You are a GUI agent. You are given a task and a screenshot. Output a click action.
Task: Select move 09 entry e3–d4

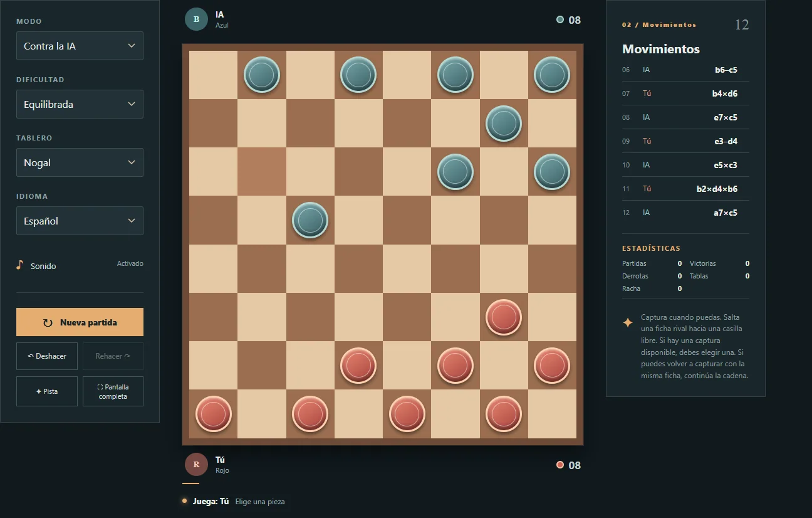pyautogui.click(x=685, y=141)
